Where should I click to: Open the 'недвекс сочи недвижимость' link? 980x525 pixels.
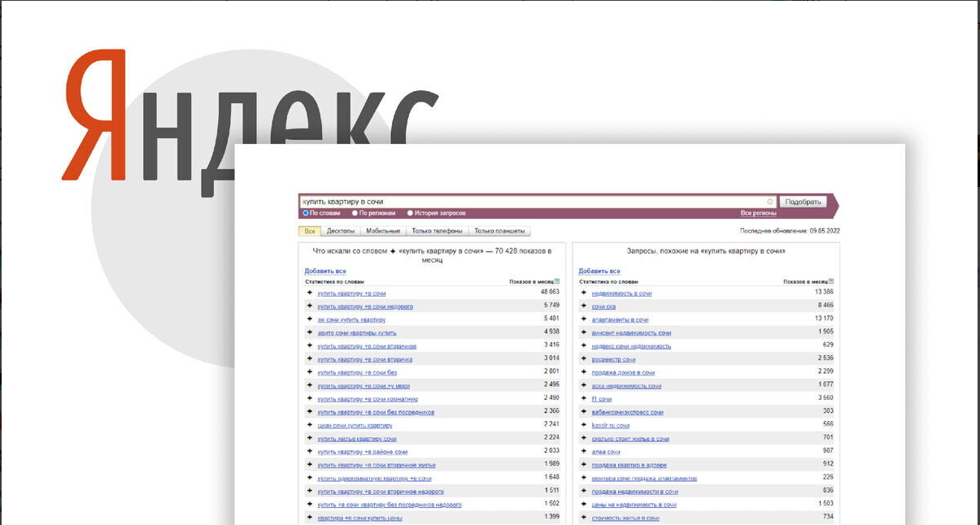[x=631, y=346]
